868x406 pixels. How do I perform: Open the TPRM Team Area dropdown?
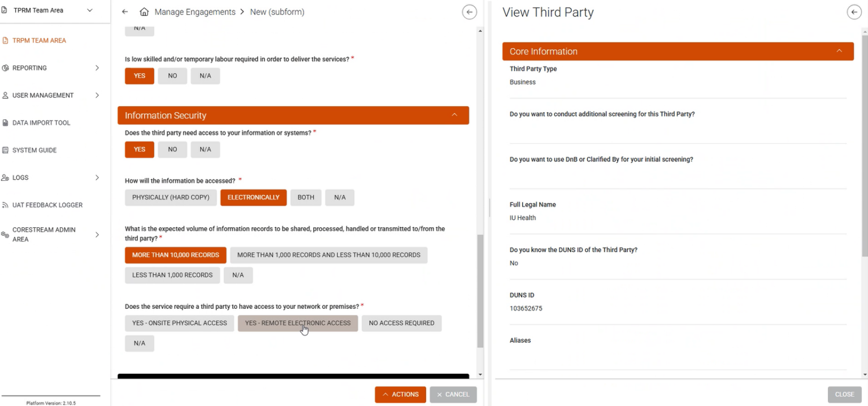point(88,10)
